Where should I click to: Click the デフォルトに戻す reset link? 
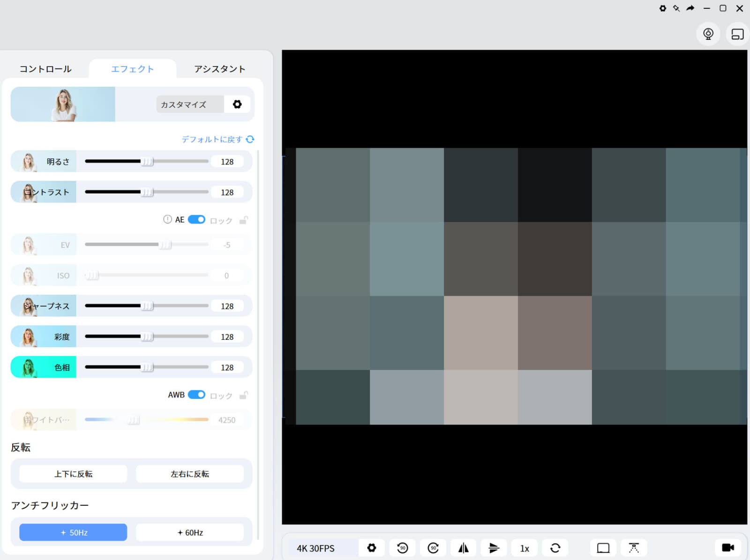coord(217,139)
